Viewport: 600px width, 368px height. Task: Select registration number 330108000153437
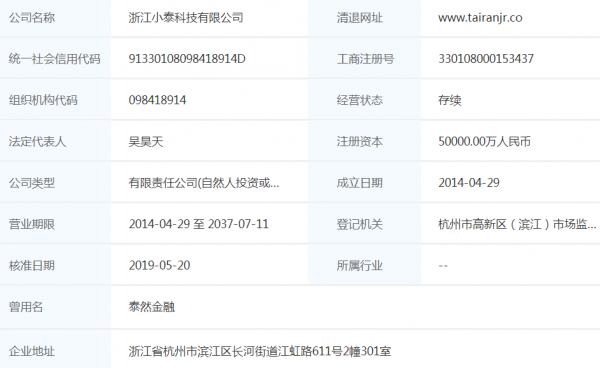click(x=486, y=59)
